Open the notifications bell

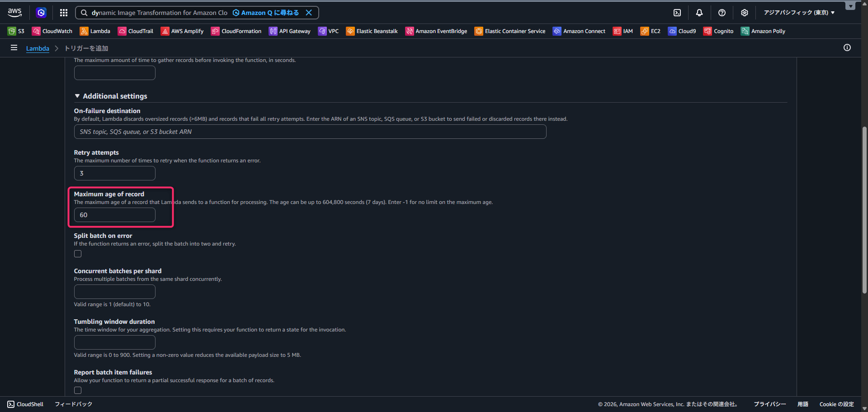click(699, 13)
